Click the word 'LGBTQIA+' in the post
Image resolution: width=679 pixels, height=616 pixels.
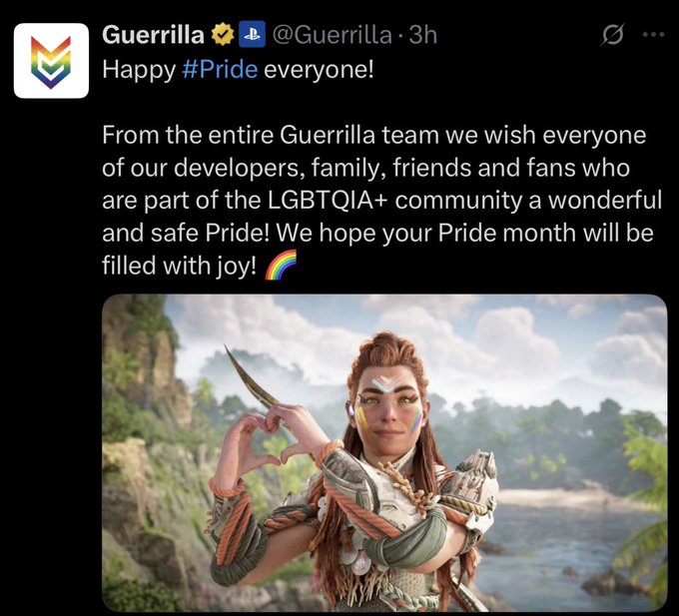click(328, 201)
